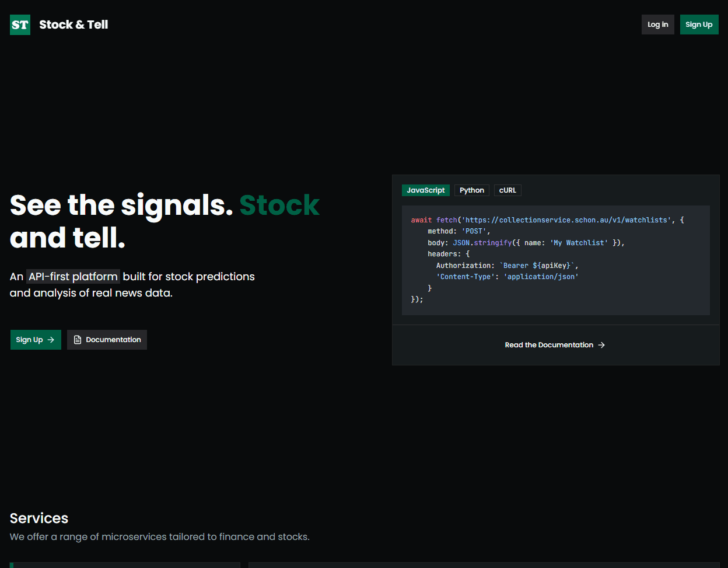Click the hero Sign Up arrow button

click(x=36, y=340)
